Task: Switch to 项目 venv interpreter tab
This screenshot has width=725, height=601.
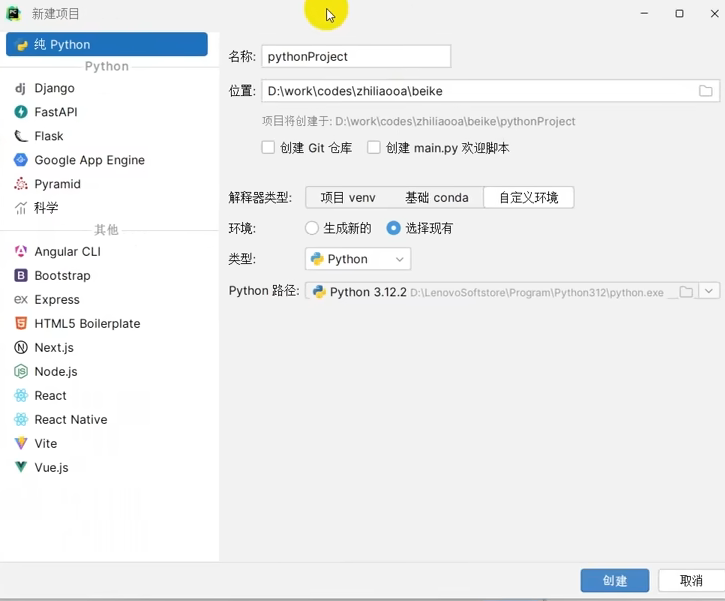Action: (x=348, y=197)
